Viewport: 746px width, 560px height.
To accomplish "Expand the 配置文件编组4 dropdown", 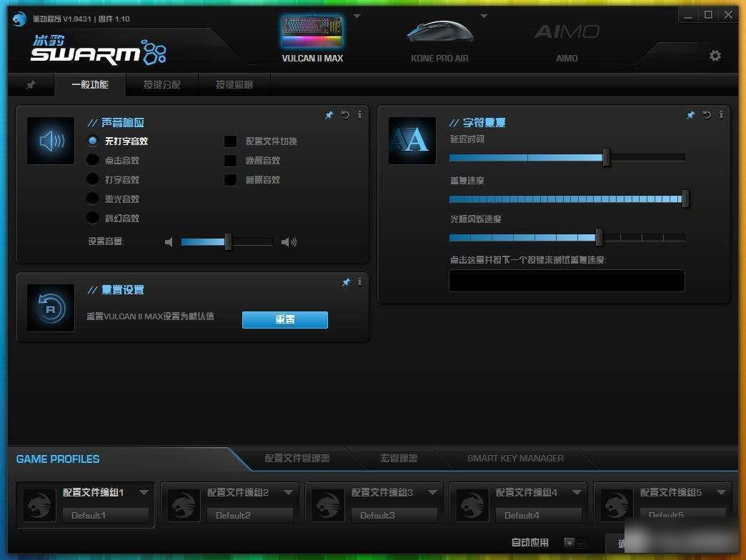I will click(x=577, y=492).
